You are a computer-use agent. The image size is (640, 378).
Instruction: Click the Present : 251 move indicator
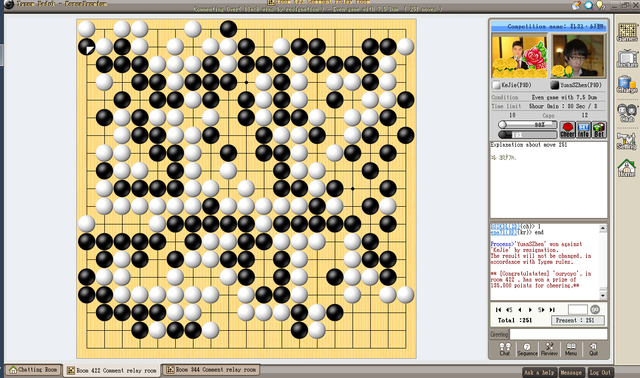(x=578, y=320)
